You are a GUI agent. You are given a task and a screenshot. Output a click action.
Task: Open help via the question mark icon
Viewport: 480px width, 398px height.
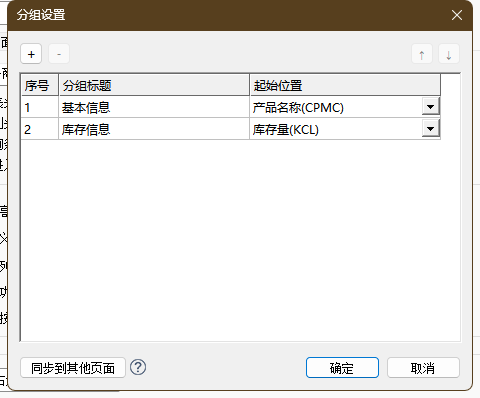[138, 367]
